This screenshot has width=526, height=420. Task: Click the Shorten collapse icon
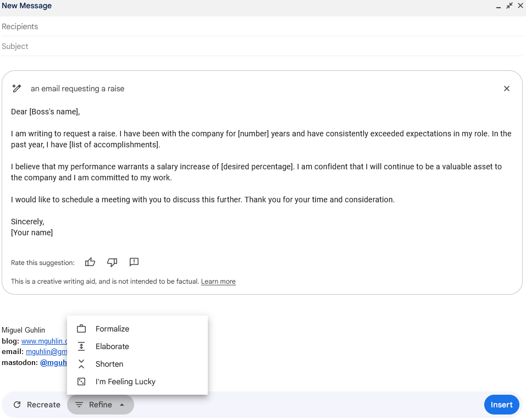81,364
